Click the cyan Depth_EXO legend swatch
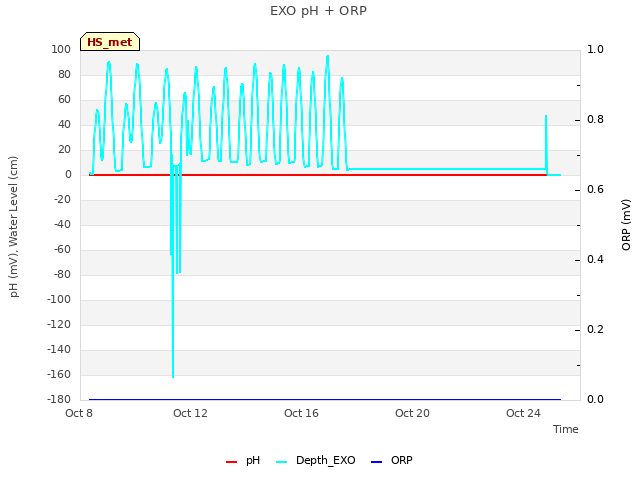This screenshot has height=480, width=640. [282, 462]
